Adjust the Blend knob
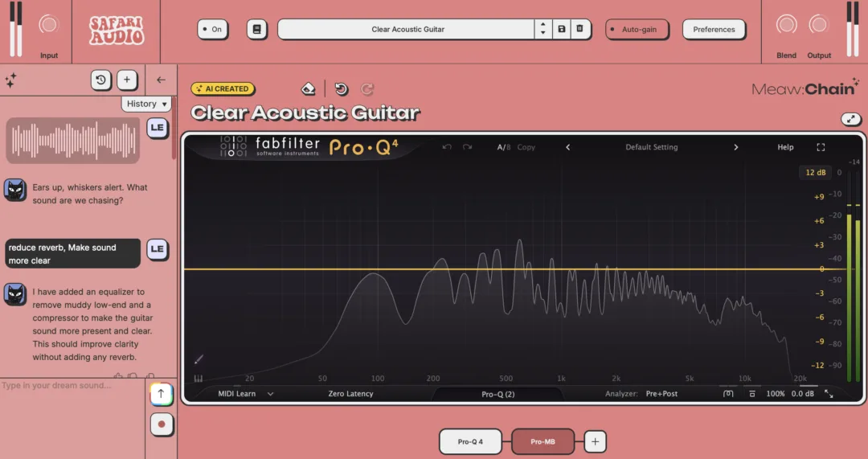This screenshot has width=868, height=459. point(787,24)
